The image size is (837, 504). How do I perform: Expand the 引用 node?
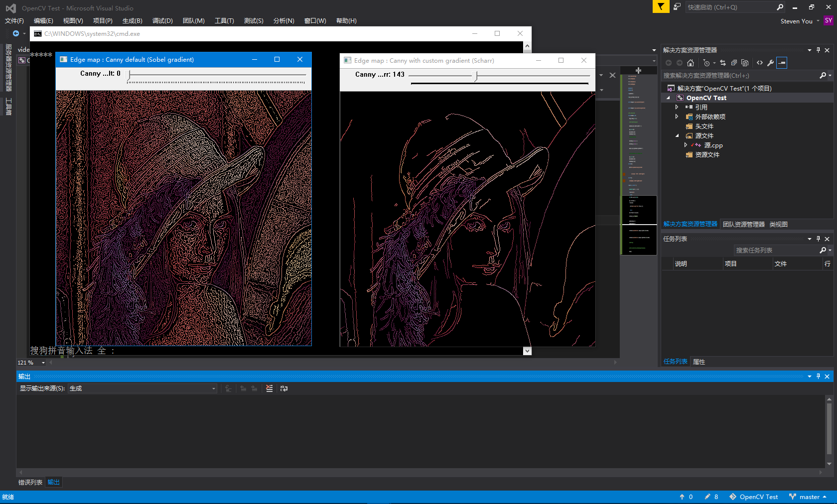point(677,107)
